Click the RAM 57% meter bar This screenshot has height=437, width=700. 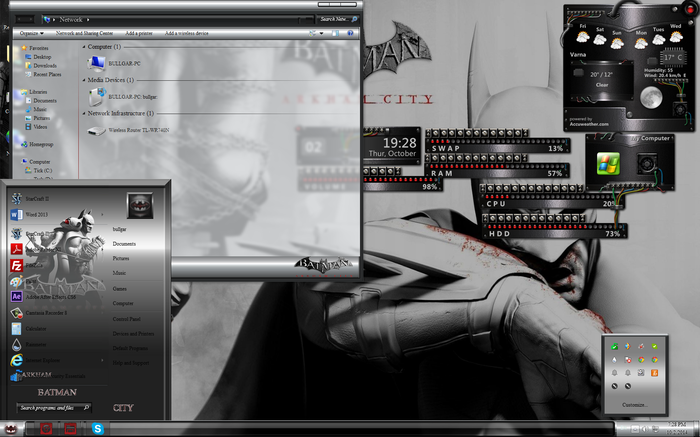[x=496, y=170]
